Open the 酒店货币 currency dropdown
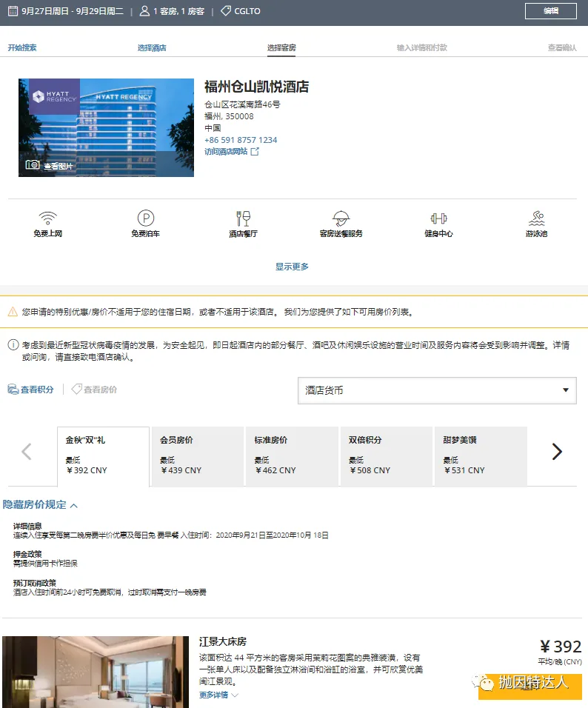 point(437,390)
